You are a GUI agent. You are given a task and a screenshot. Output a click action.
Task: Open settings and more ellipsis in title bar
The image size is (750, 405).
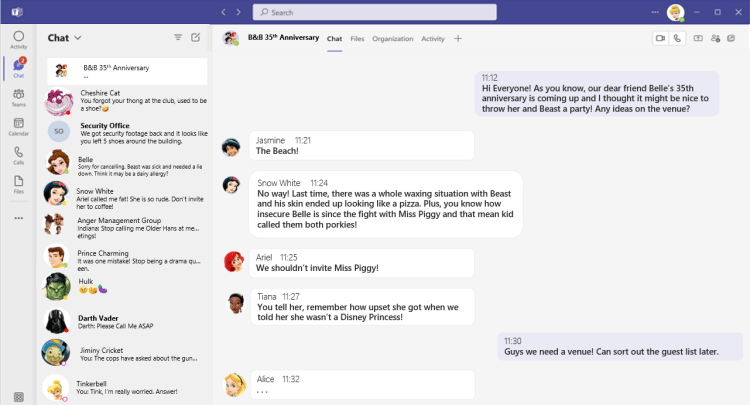click(x=657, y=12)
